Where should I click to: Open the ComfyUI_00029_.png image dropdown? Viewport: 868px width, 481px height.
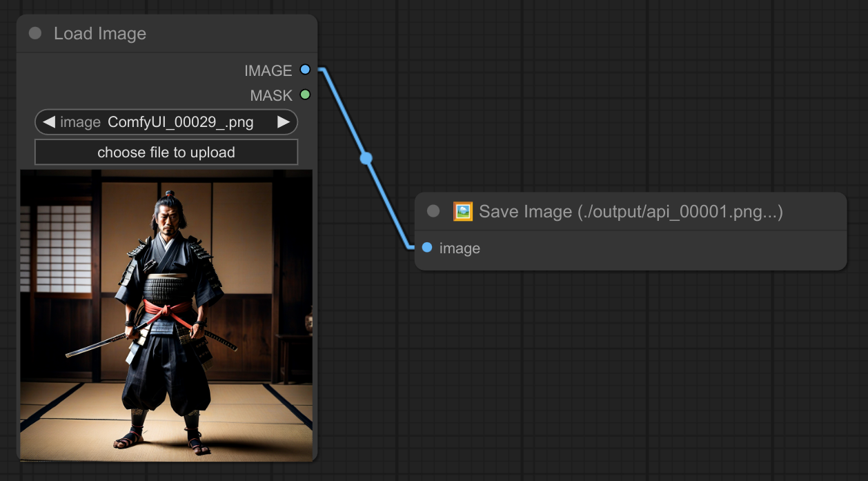click(x=180, y=122)
